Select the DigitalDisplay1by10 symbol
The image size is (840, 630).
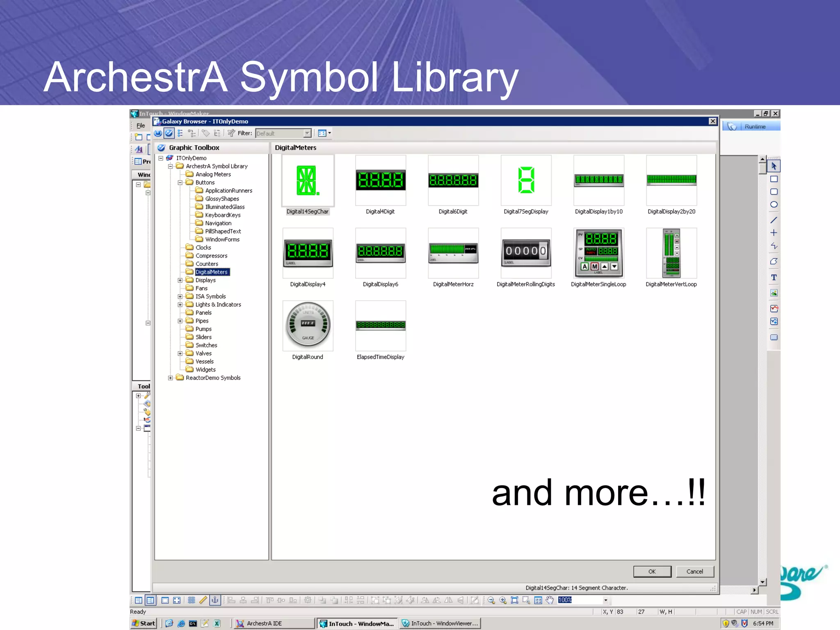pos(598,185)
